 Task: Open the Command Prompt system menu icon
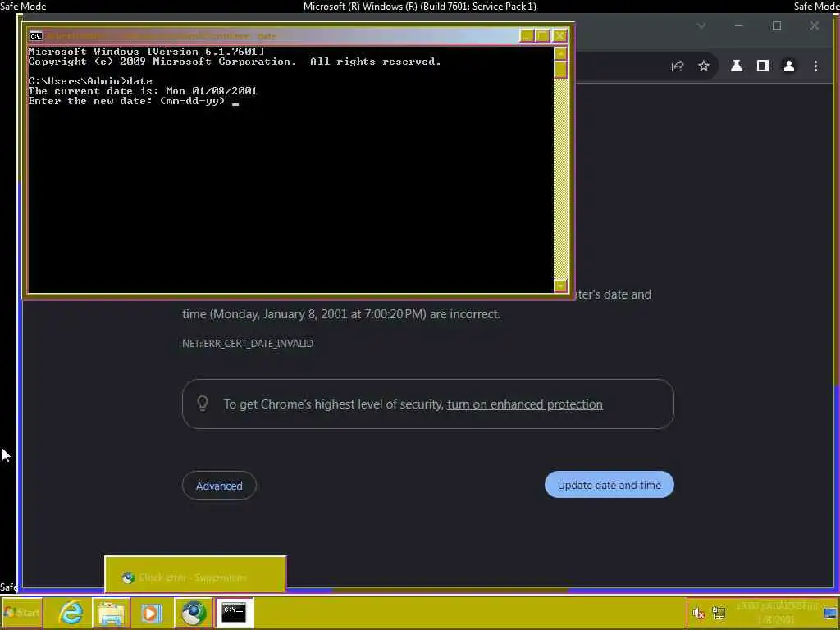36,36
